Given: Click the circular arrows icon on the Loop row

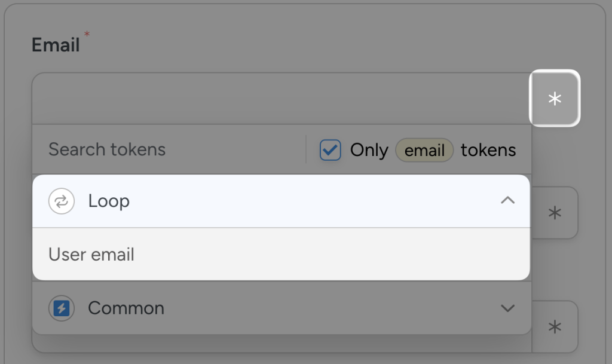Looking at the screenshot, I should [x=62, y=201].
